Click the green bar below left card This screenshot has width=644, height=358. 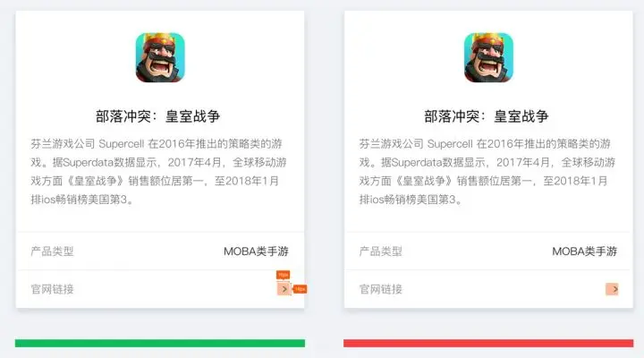coord(160,343)
